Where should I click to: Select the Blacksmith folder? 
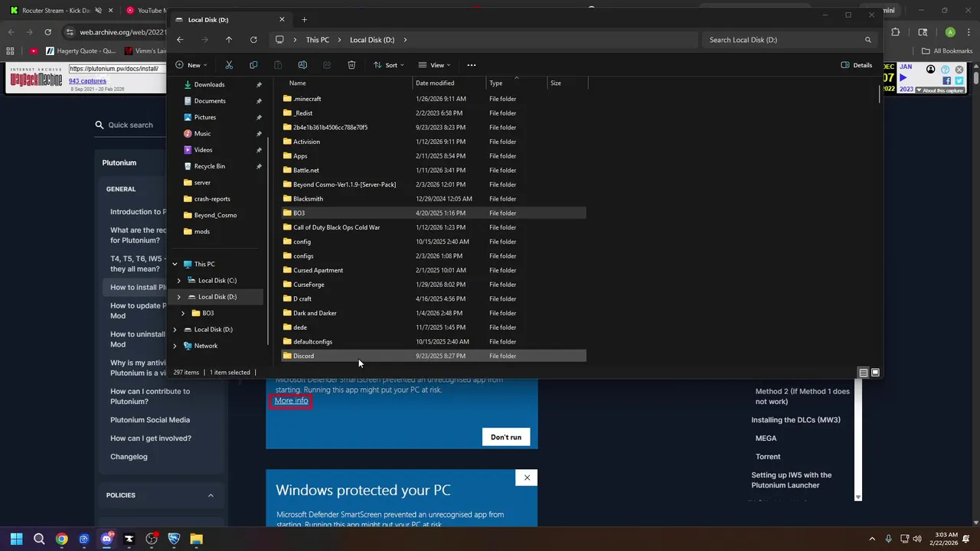coord(433,199)
